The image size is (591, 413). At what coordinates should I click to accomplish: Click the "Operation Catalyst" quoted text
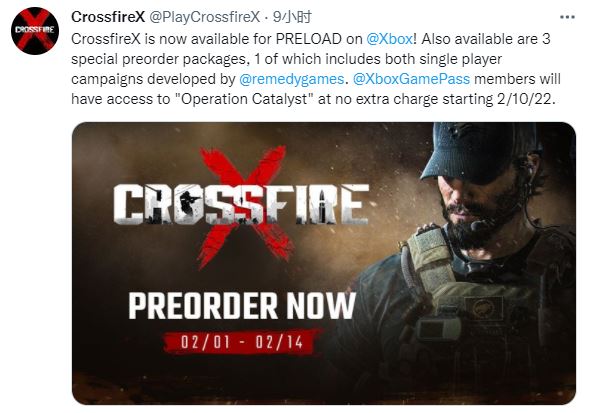(245, 99)
